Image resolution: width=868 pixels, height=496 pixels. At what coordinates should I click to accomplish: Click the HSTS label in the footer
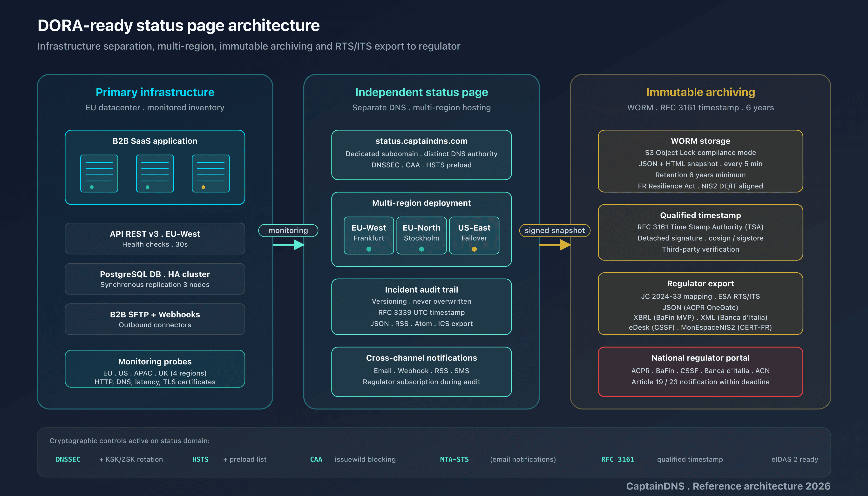pyautogui.click(x=200, y=459)
